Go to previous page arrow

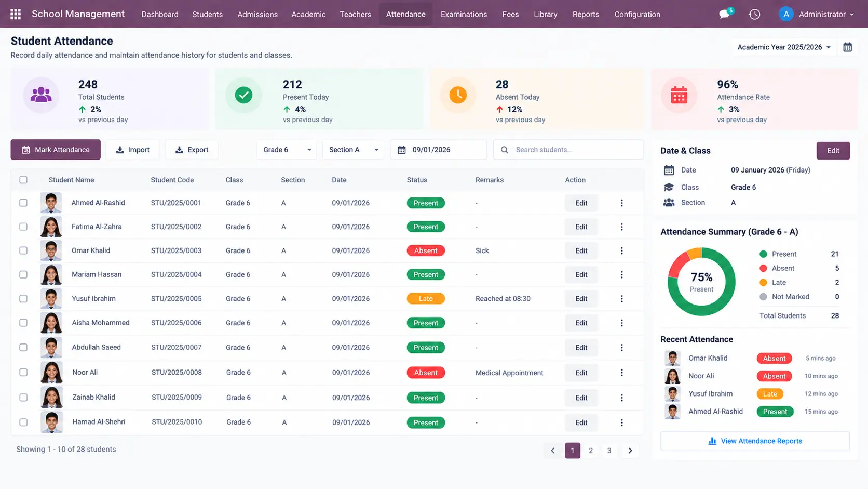pyautogui.click(x=553, y=451)
